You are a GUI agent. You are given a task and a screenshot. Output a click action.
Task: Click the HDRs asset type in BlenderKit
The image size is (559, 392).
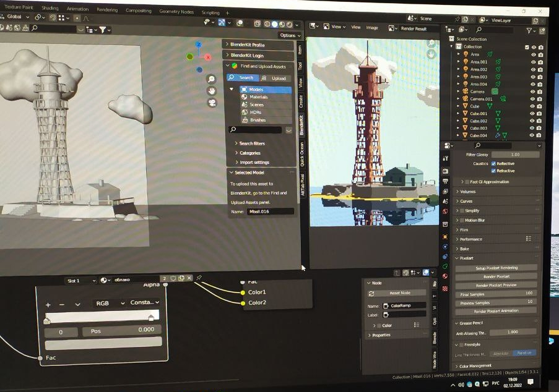point(255,112)
